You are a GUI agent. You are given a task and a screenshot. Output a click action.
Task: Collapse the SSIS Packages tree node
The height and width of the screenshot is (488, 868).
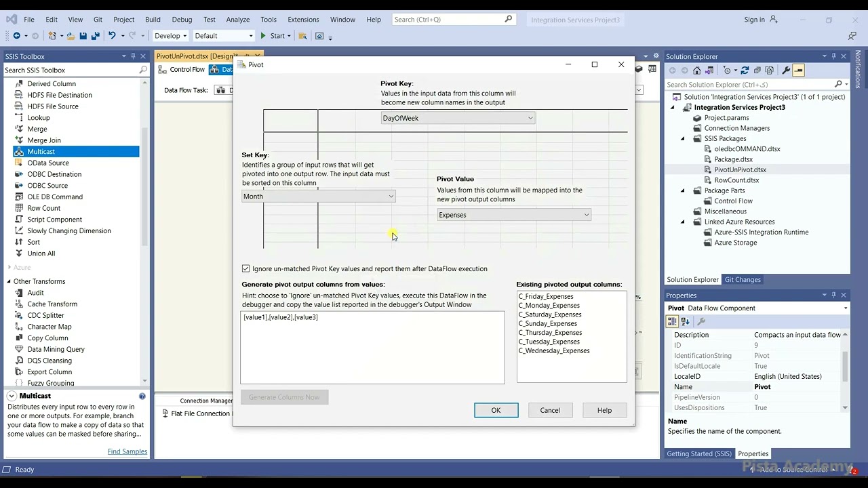pos(683,139)
